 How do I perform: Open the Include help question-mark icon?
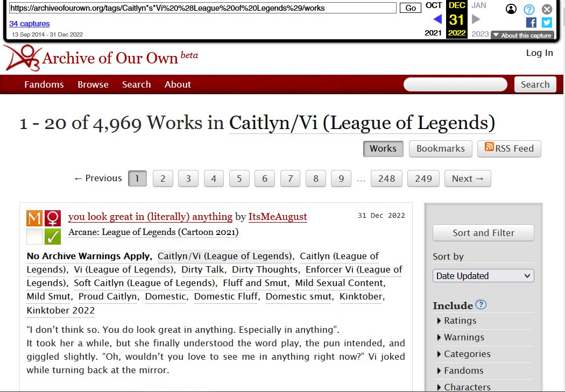point(481,305)
